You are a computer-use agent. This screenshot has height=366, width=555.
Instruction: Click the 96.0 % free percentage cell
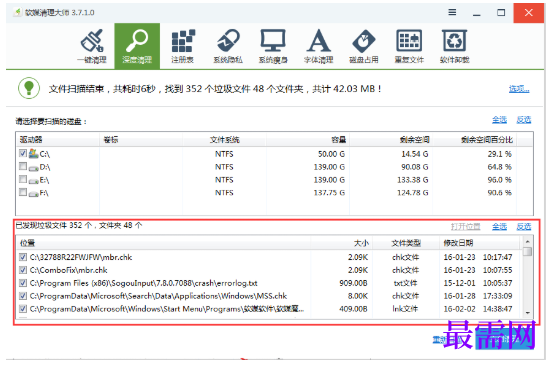pos(499,180)
